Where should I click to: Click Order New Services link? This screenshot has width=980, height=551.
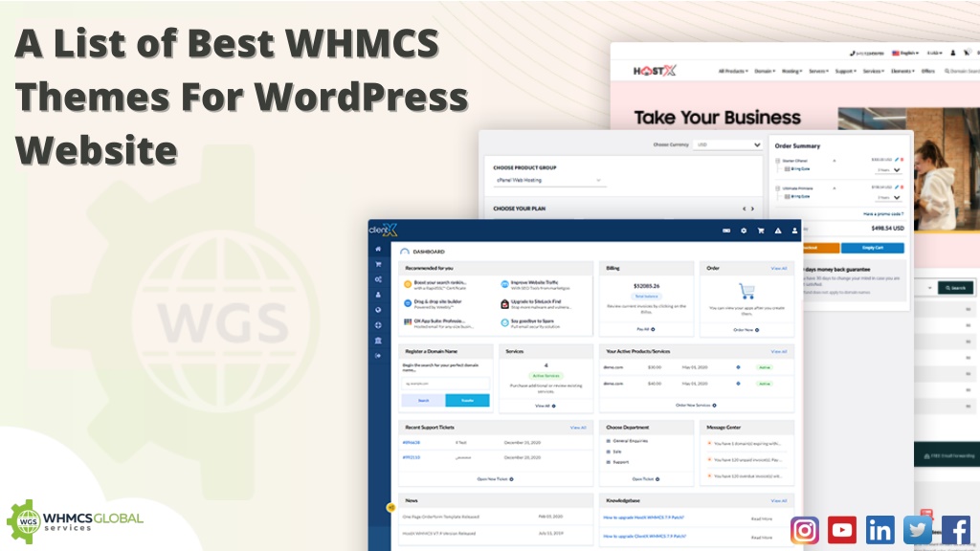pos(696,406)
